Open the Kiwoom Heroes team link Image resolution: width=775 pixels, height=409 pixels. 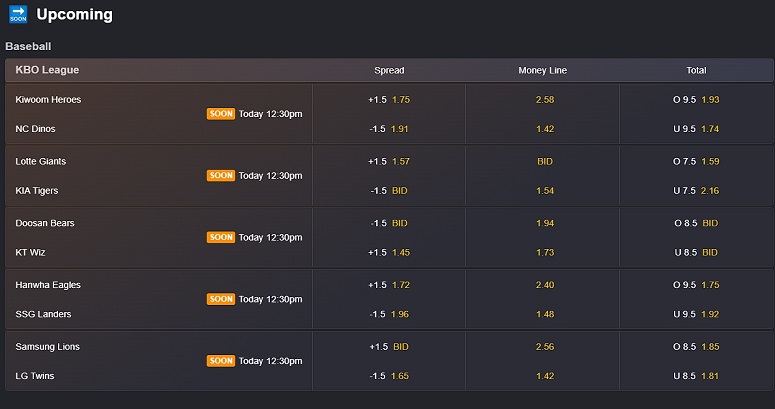point(49,99)
